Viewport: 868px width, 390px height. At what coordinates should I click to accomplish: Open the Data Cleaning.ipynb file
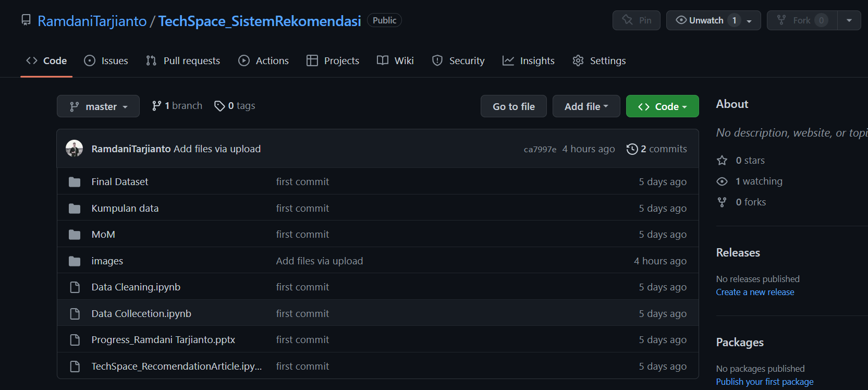136,287
